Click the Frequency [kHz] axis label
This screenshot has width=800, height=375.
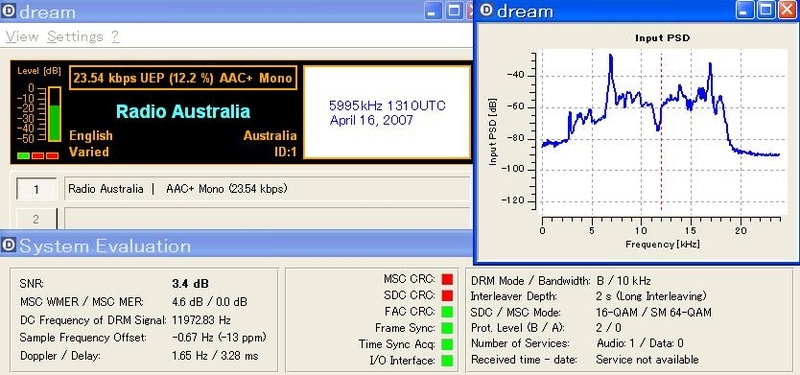point(662,244)
